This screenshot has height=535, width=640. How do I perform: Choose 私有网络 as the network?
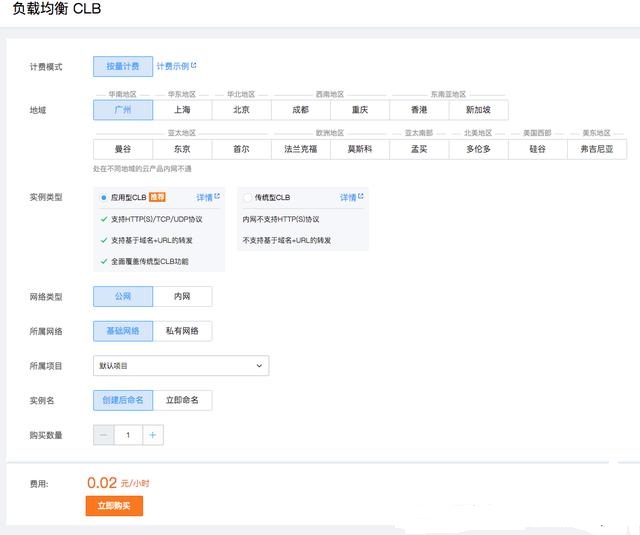pyautogui.click(x=182, y=331)
